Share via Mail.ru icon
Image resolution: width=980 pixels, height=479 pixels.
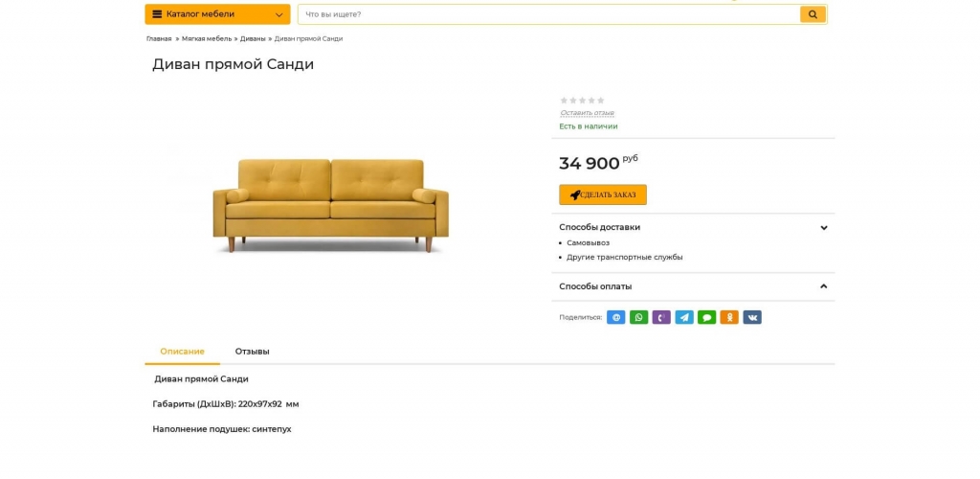(616, 317)
